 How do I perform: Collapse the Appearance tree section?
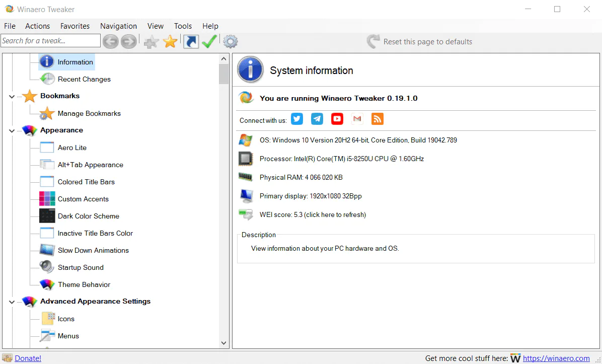click(x=12, y=131)
